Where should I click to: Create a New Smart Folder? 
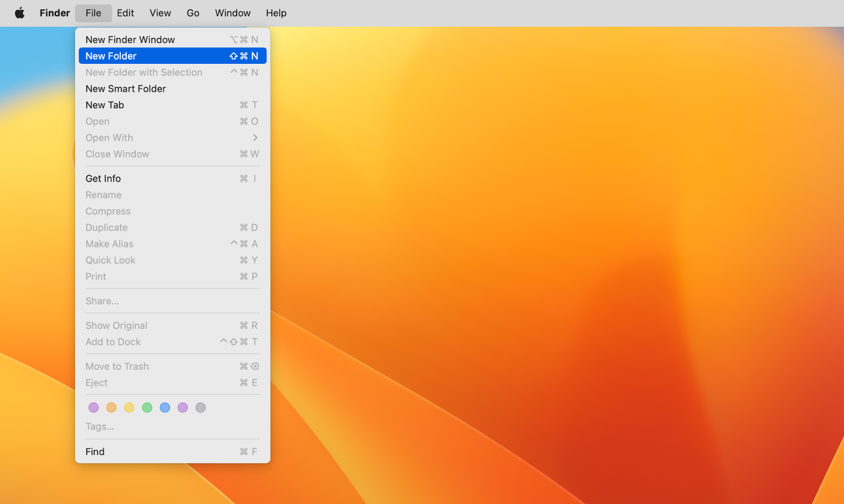tap(126, 89)
